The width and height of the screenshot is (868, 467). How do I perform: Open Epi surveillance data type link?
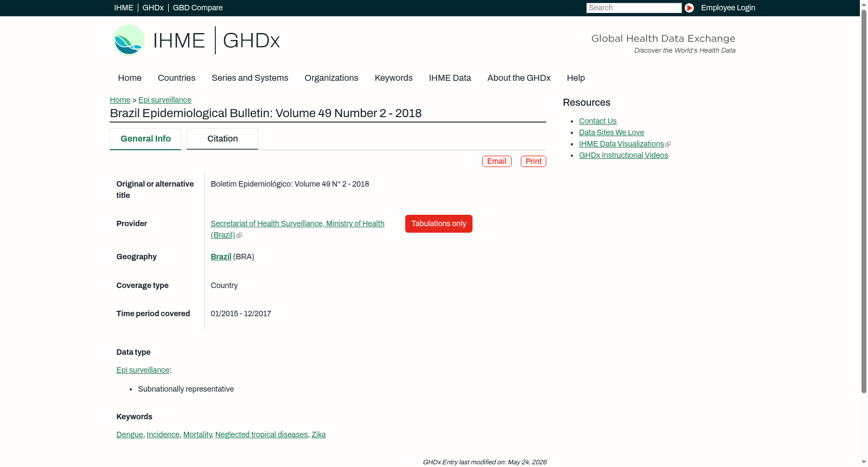point(143,370)
